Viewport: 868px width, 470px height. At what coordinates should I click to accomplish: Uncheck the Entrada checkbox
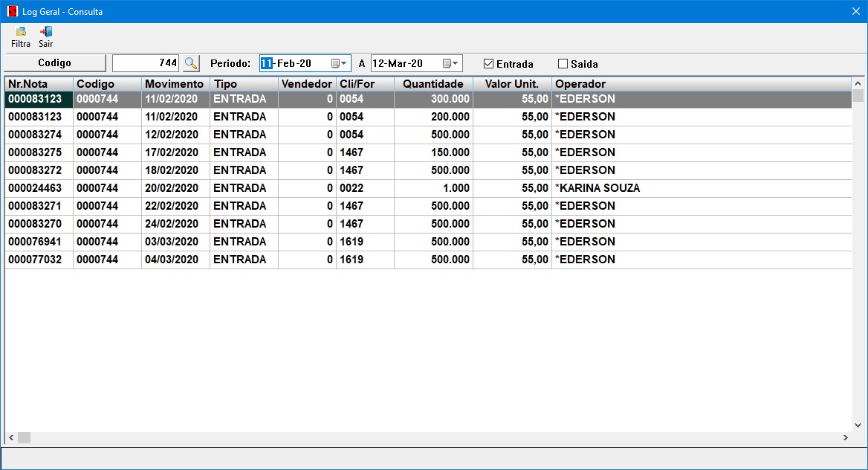pos(488,64)
